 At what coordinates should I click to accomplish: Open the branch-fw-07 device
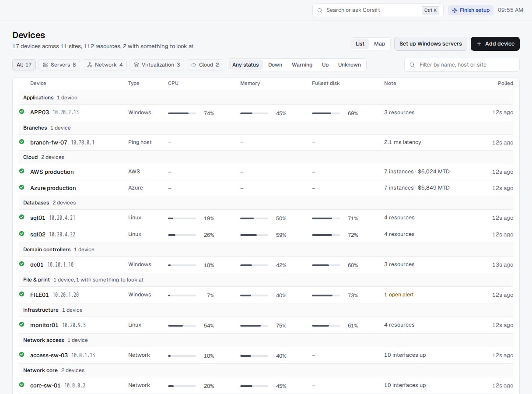(49, 142)
